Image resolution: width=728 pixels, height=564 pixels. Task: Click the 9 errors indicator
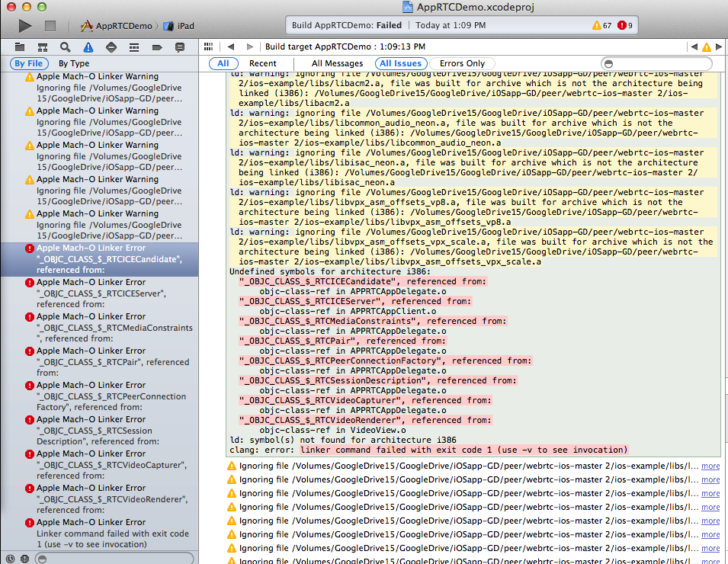pos(625,25)
